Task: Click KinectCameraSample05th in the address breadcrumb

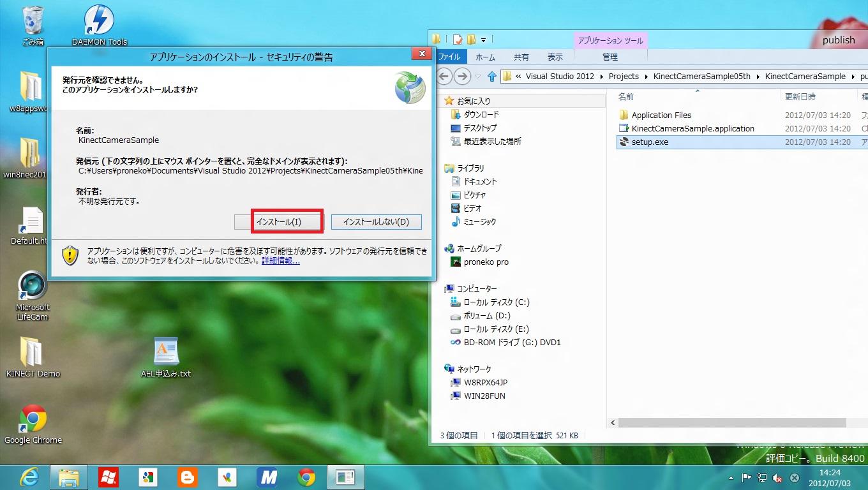Action: (702, 76)
